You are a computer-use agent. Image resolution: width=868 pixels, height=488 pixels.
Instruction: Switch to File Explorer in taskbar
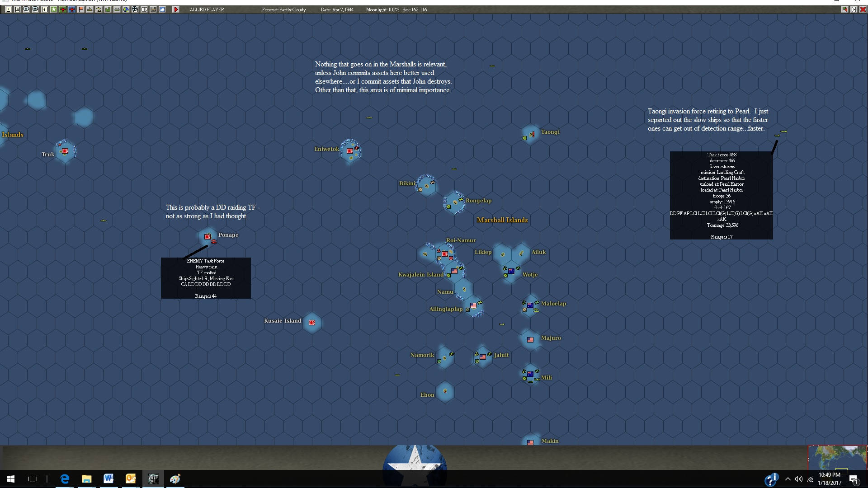click(x=86, y=479)
